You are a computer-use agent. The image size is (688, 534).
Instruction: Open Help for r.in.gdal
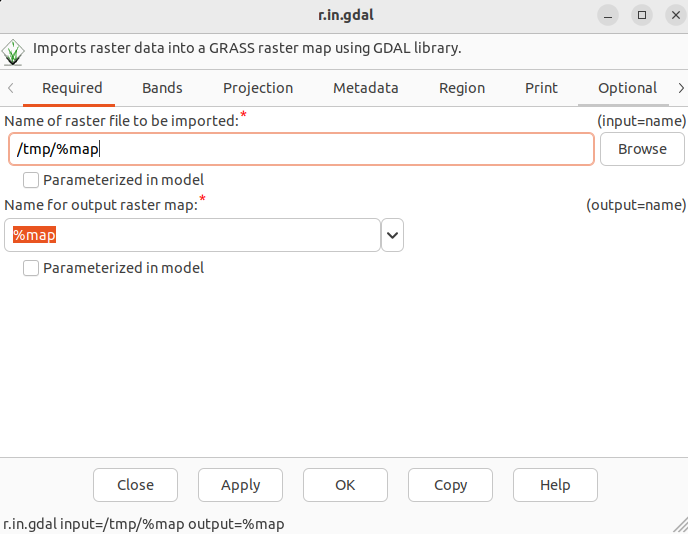pyautogui.click(x=555, y=485)
